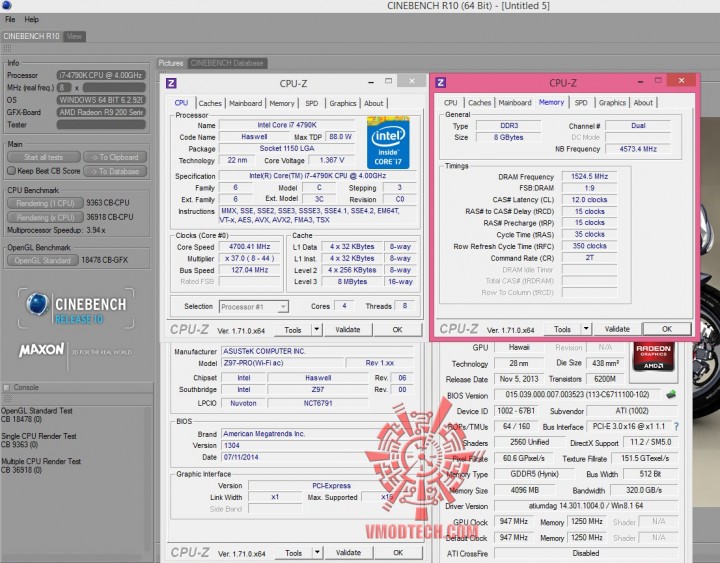
Task: Open Mainboard tab in left CPU-Z window
Action: [x=246, y=103]
